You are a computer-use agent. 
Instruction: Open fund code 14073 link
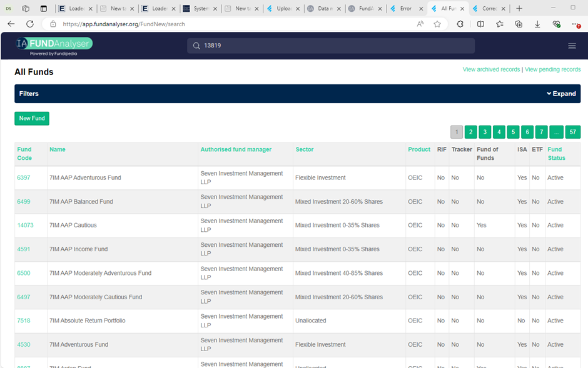(x=25, y=226)
